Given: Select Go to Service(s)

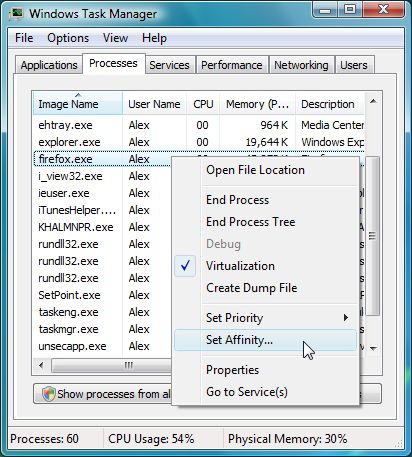Looking at the screenshot, I should (266, 392).
